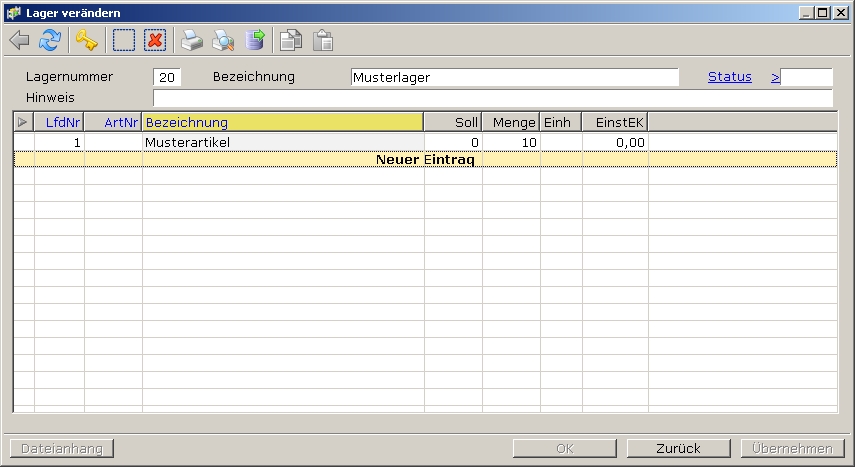Open print preview with magnifier icon
Image resolution: width=855 pixels, height=467 pixels.
pyautogui.click(x=223, y=41)
